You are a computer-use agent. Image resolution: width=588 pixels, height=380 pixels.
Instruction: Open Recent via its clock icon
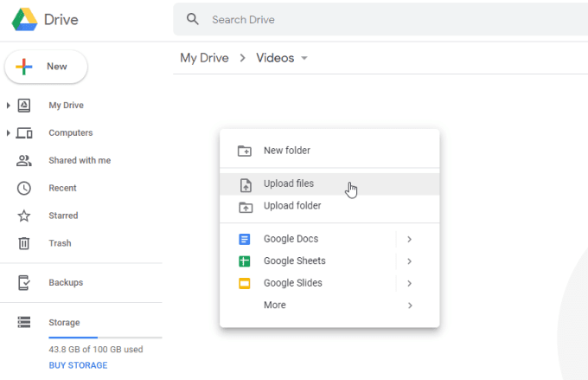(24, 188)
